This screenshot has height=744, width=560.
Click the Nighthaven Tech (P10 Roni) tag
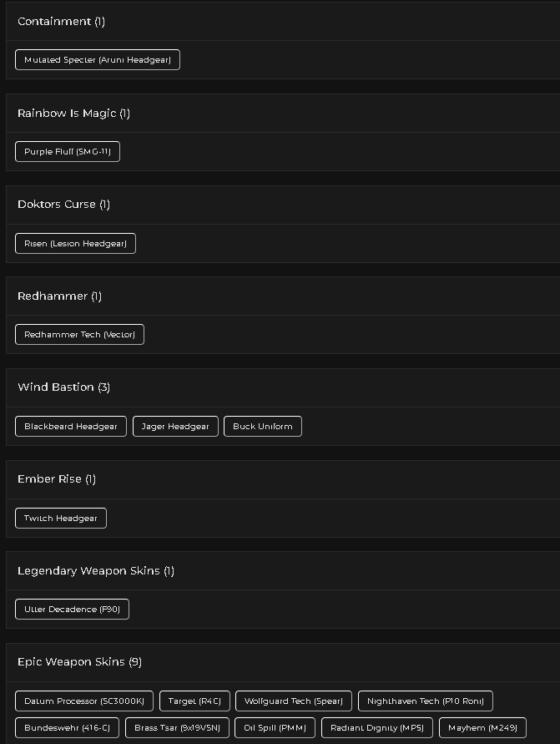426,701
